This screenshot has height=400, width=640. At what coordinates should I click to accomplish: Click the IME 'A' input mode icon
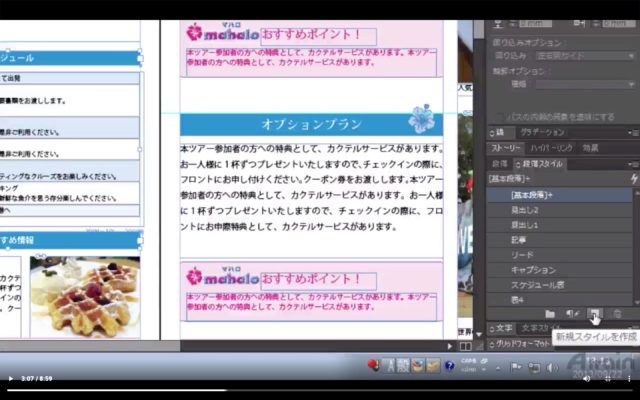[x=390, y=366]
